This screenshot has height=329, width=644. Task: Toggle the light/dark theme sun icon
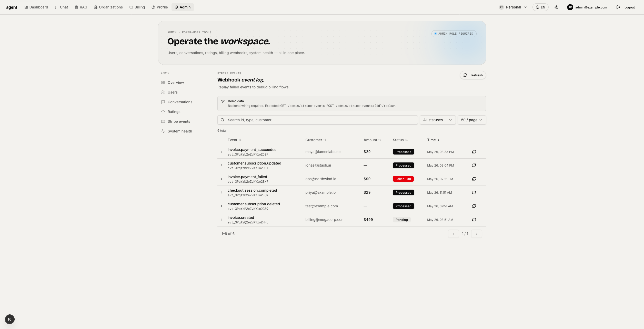click(x=556, y=7)
